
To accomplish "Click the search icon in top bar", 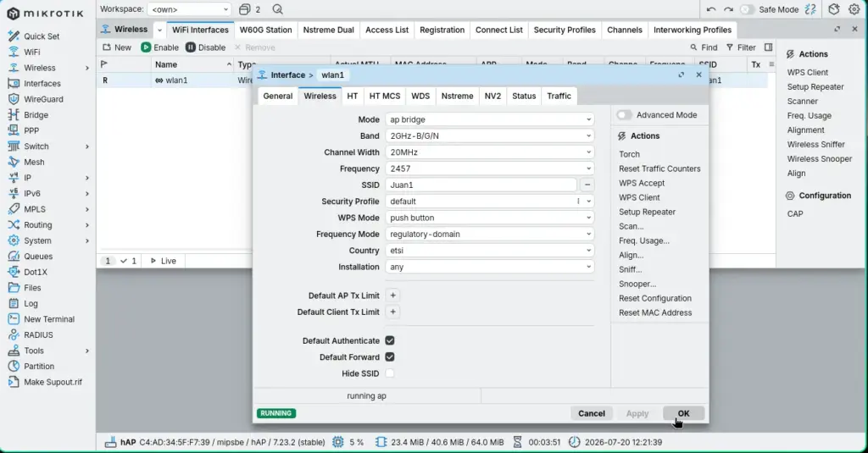I will (278, 9).
